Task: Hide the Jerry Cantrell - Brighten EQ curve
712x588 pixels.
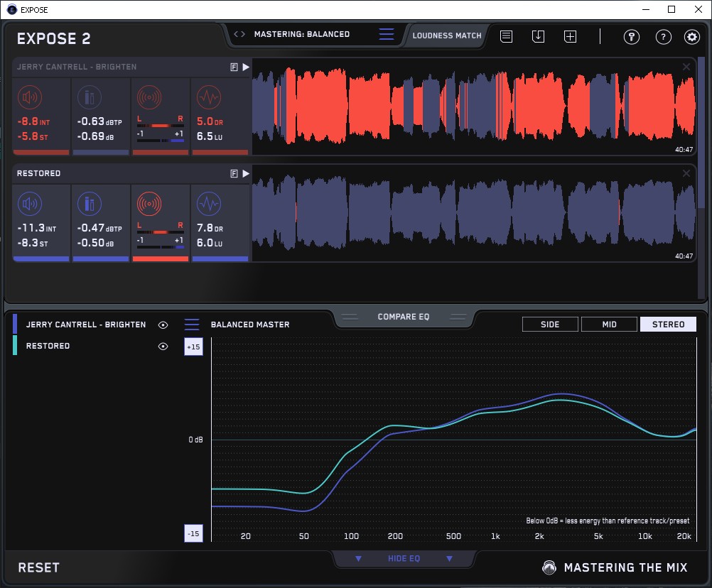Action: click(x=163, y=325)
